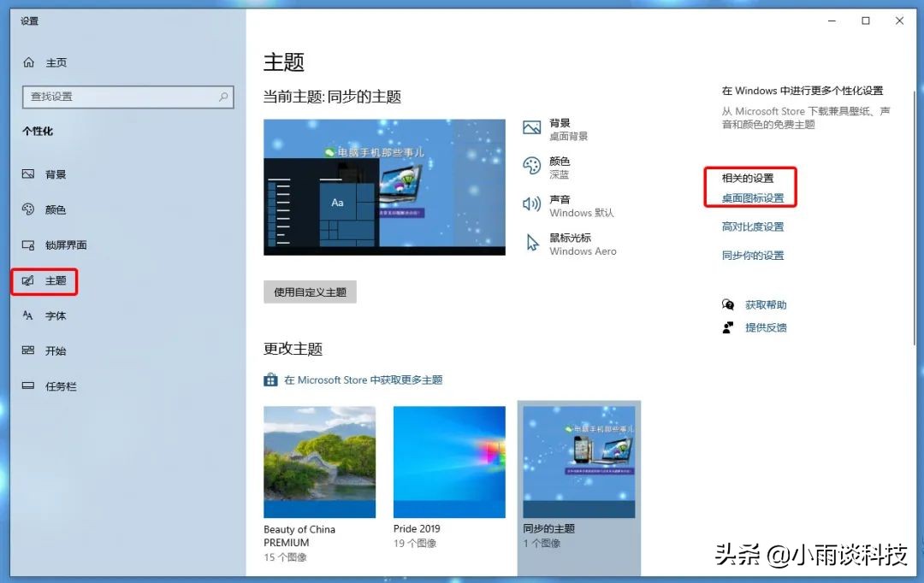Click the 使用自定义主题 button
Viewport: 924px width, 583px height.
pyautogui.click(x=308, y=291)
